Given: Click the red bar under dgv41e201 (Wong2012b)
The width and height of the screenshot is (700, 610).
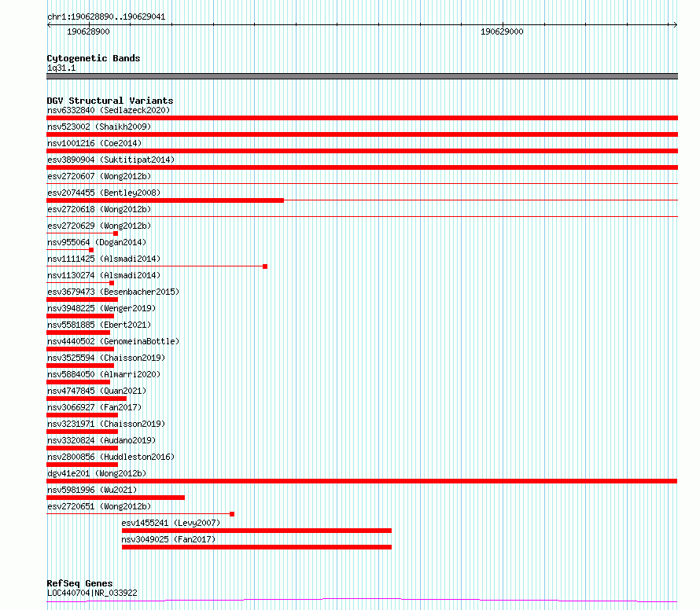Looking at the screenshot, I should pyautogui.click(x=362, y=481).
